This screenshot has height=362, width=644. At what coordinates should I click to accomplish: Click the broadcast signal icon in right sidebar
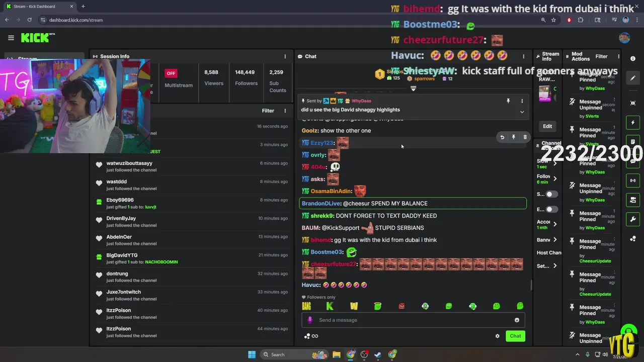pos(633,180)
